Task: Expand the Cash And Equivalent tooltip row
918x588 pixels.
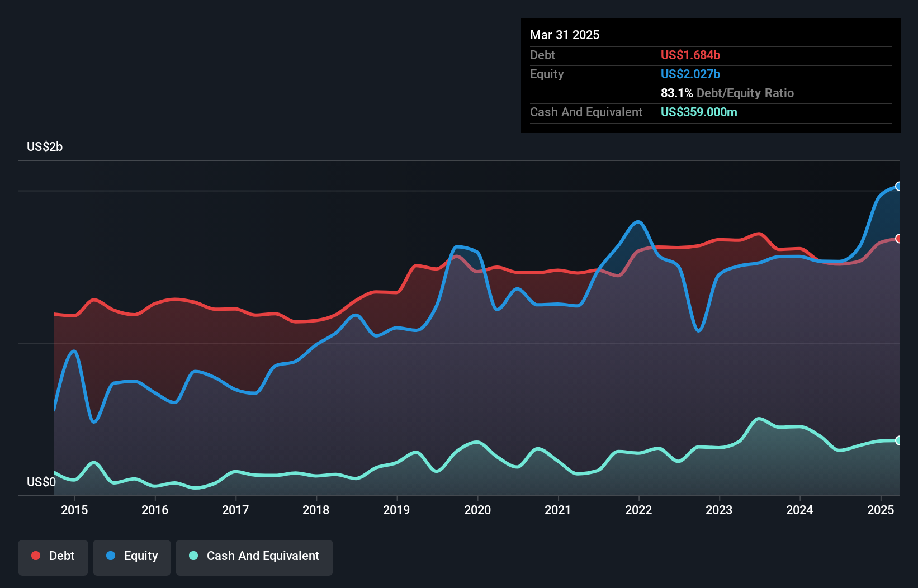Action: click(x=586, y=112)
